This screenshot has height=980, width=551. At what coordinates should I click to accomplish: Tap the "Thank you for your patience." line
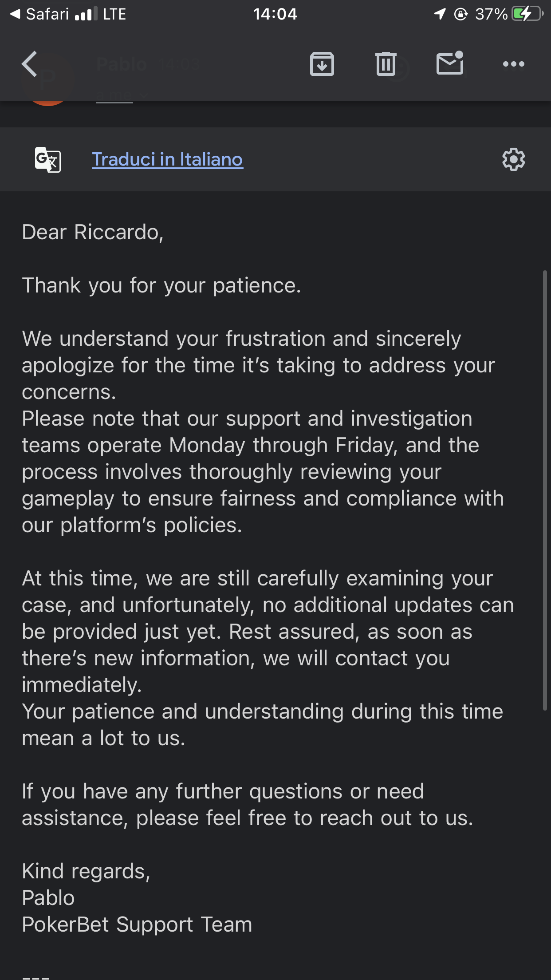161,285
